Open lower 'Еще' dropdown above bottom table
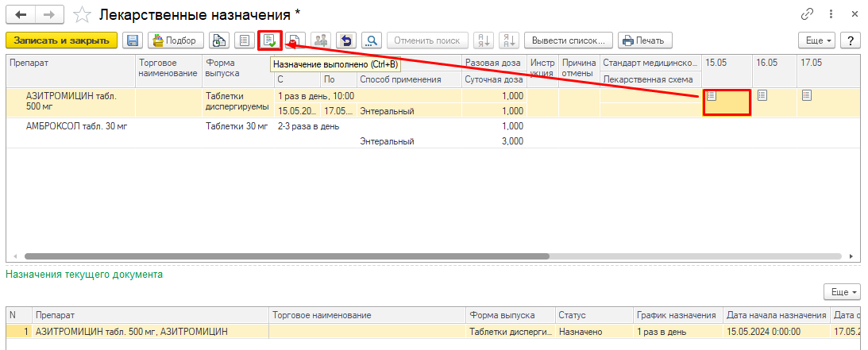The width and height of the screenshot is (868, 350). pos(843,291)
